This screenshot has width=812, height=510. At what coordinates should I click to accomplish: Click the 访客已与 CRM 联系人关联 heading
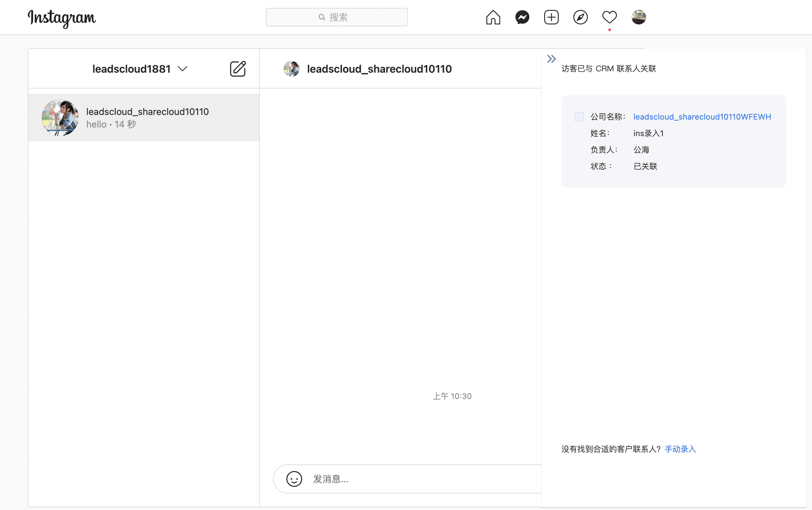coord(608,69)
